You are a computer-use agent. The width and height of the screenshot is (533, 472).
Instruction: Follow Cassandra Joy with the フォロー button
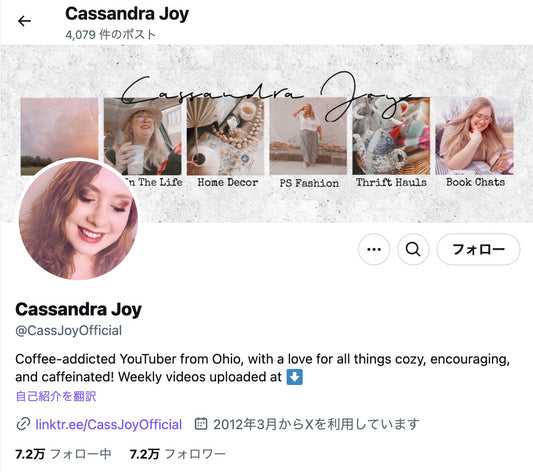478,249
